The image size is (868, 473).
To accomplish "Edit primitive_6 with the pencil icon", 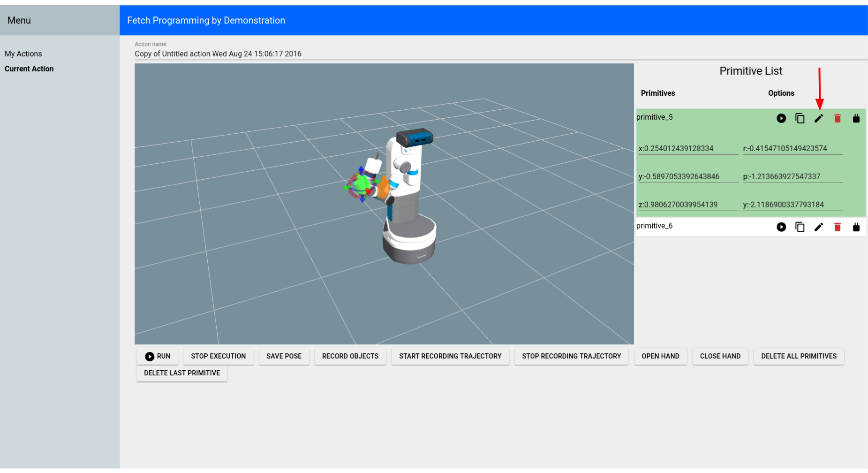I will point(819,227).
